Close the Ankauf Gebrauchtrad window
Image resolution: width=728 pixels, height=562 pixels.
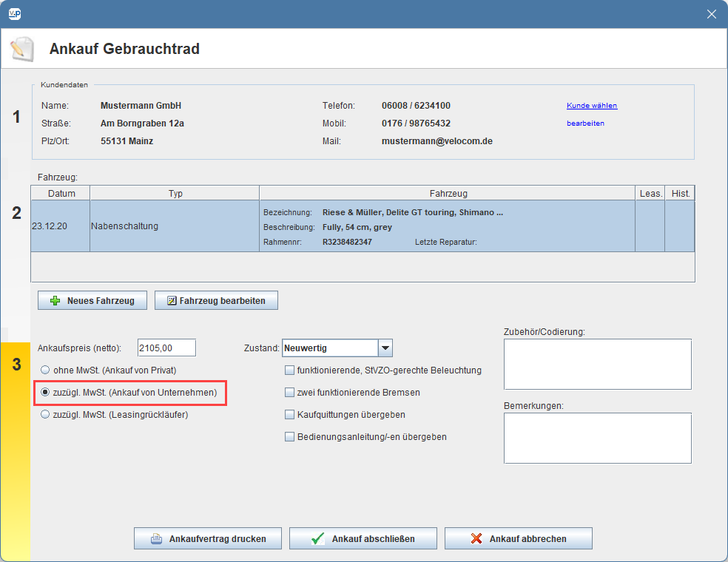pos(711,14)
